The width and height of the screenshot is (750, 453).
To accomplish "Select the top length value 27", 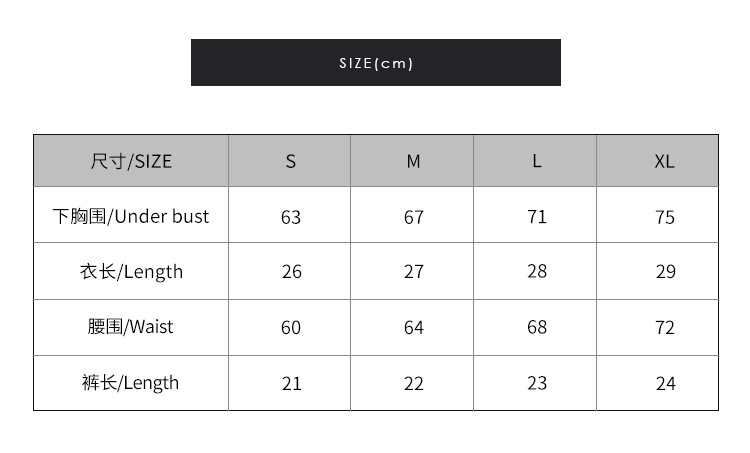I will click(414, 272).
